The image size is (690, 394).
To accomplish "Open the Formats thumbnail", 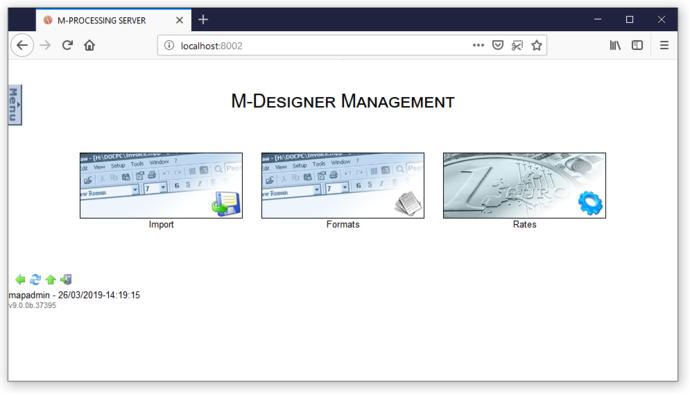I will [x=343, y=185].
